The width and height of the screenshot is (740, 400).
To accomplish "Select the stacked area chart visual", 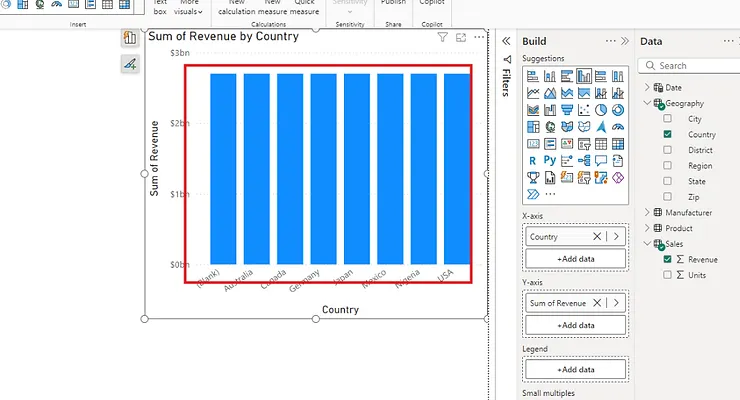I will click(x=567, y=93).
